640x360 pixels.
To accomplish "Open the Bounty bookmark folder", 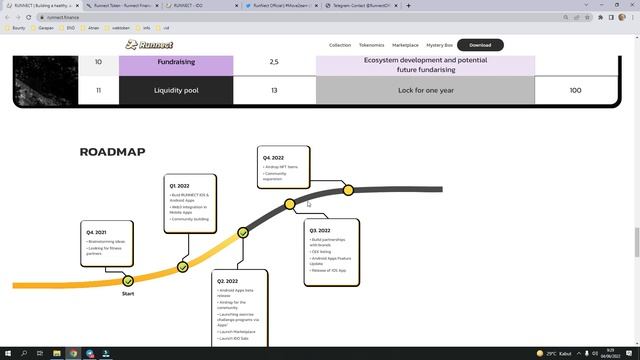I will click(x=16, y=28).
